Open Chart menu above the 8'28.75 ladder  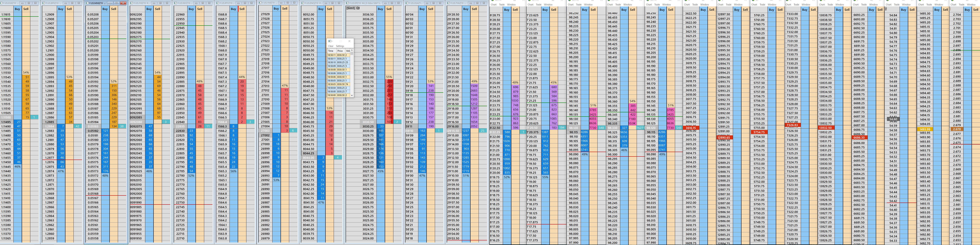coord(494,5)
